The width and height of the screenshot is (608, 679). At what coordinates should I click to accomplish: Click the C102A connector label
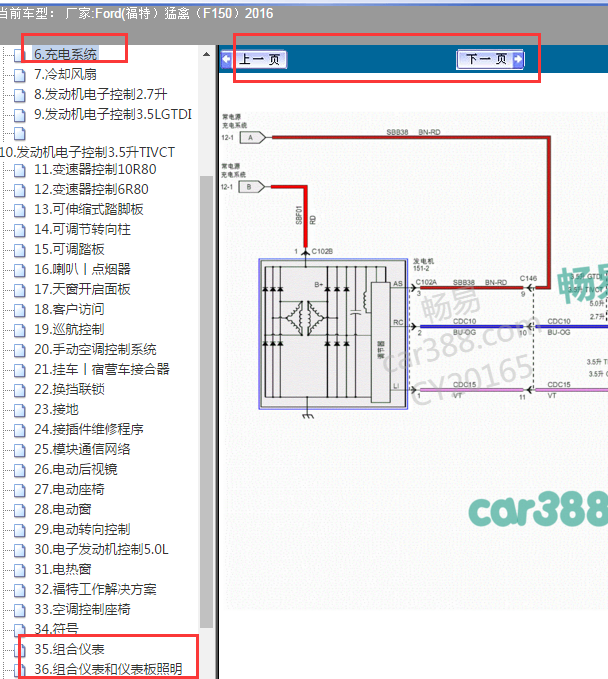(x=426, y=282)
